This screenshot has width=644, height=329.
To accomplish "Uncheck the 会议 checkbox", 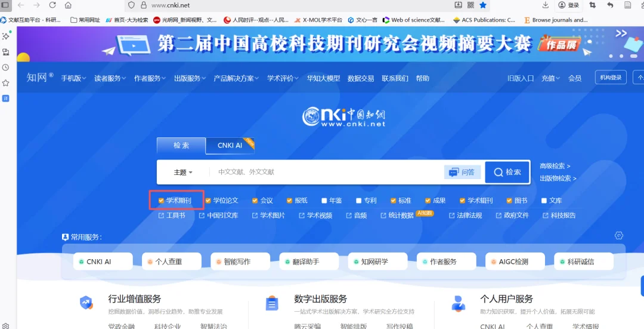I will 255,201.
